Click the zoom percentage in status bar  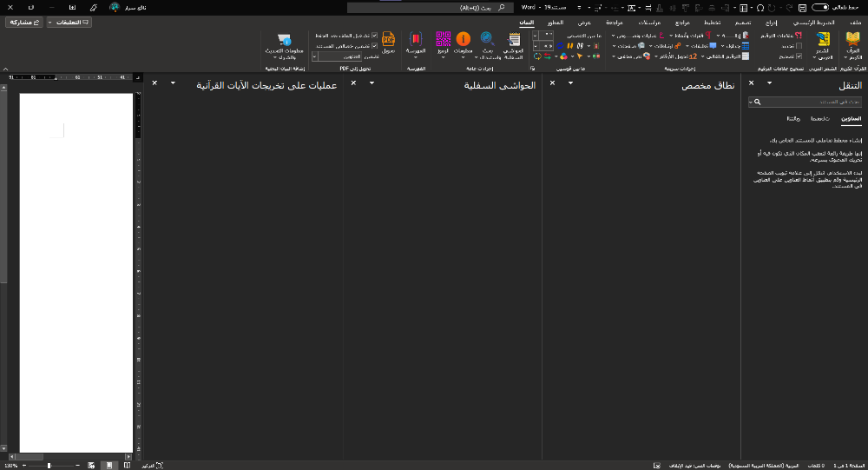click(10, 466)
